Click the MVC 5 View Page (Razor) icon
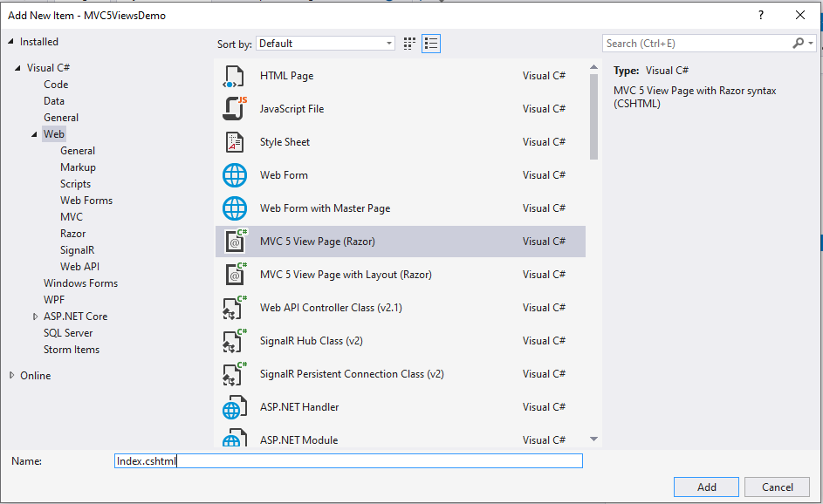The image size is (823, 504). click(x=235, y=242)
